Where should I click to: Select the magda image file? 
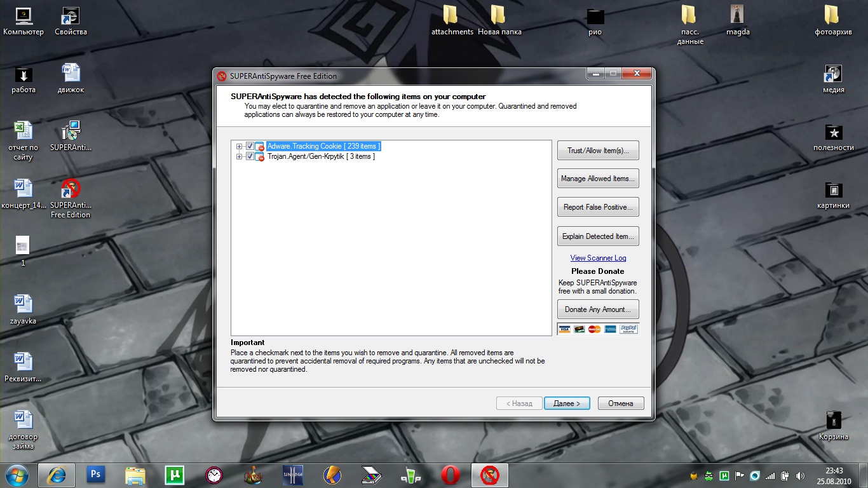(x=738, y=21)
